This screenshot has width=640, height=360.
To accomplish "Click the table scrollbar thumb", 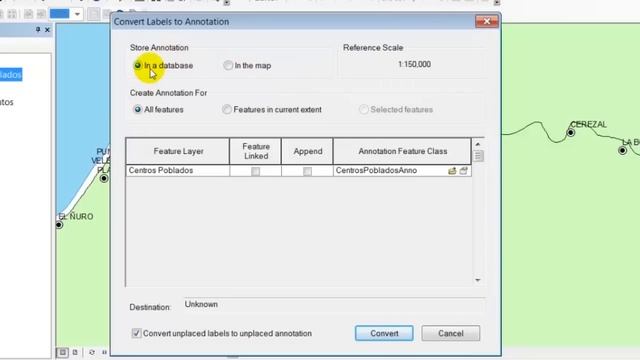I will click(x=478, y=156).
